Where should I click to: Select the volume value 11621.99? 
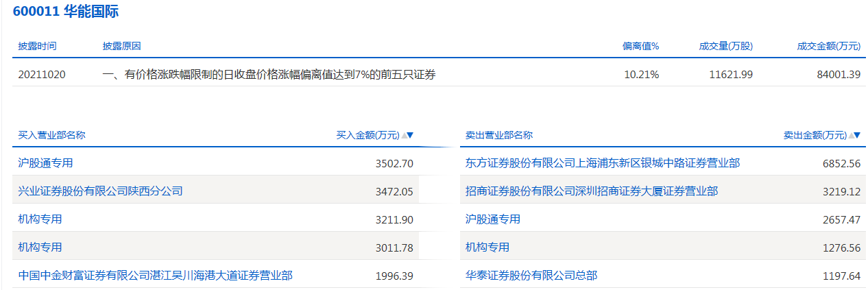pos(730,75)
